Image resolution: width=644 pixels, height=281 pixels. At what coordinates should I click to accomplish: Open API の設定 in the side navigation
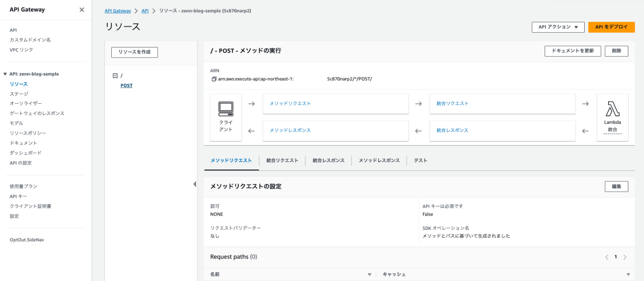[x=21, y=163]
